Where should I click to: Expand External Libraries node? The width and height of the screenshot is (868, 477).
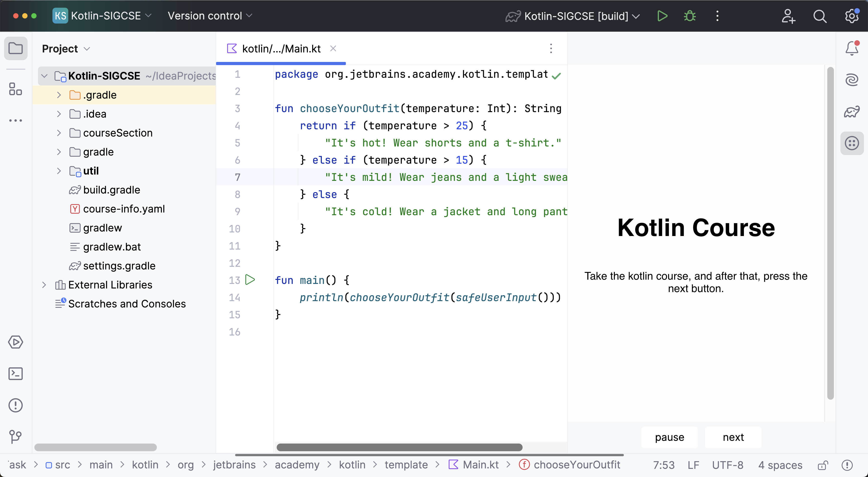pos(44,285)
